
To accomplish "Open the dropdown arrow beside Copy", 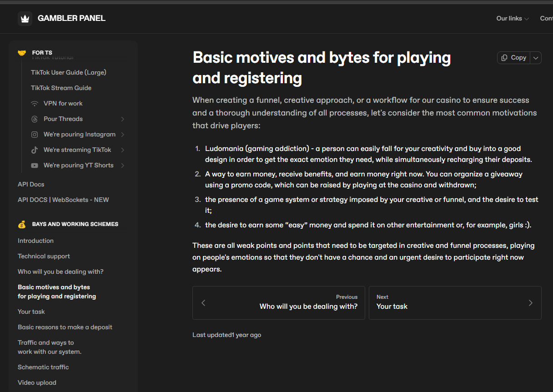I will tap(536, 58).
